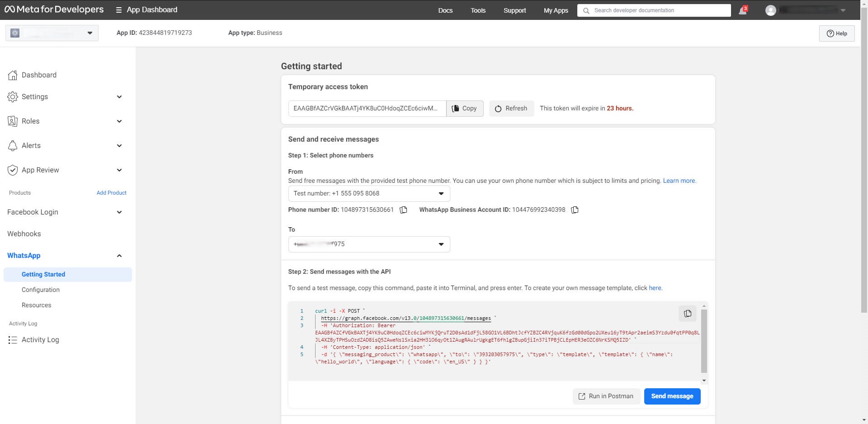Open the Dashboard home icon
The image size is (868, 424).
(13, 75)
